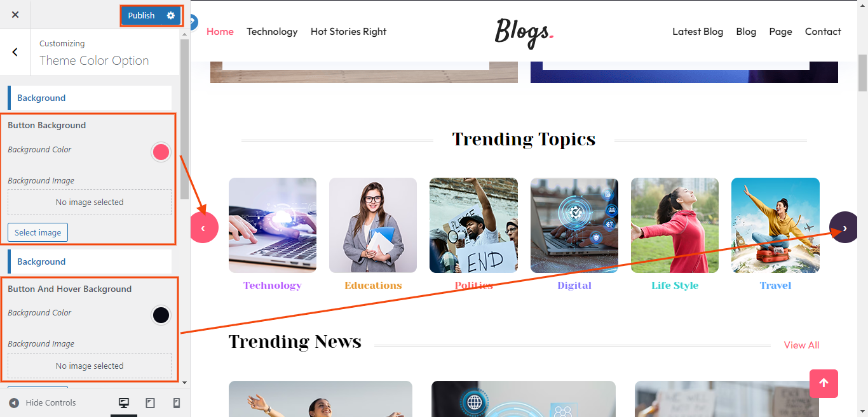The width and height of the screenshot is (868, 417).
Task: Click the carousel previous arrow button
Action: click(204, 228)
